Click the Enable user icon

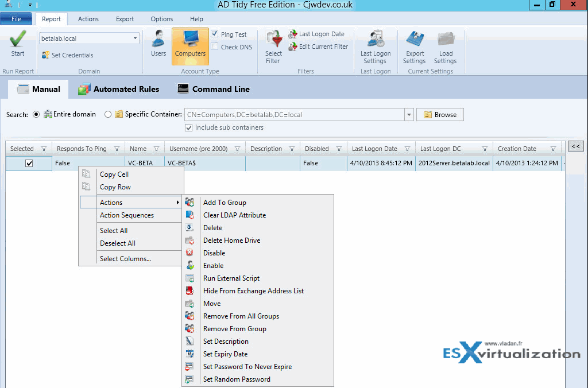click(x=189, y=265)
